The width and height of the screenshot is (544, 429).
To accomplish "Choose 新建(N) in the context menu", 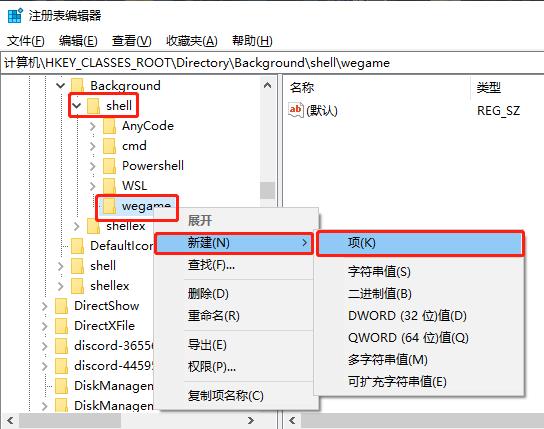I will click(x=234, y=243).
